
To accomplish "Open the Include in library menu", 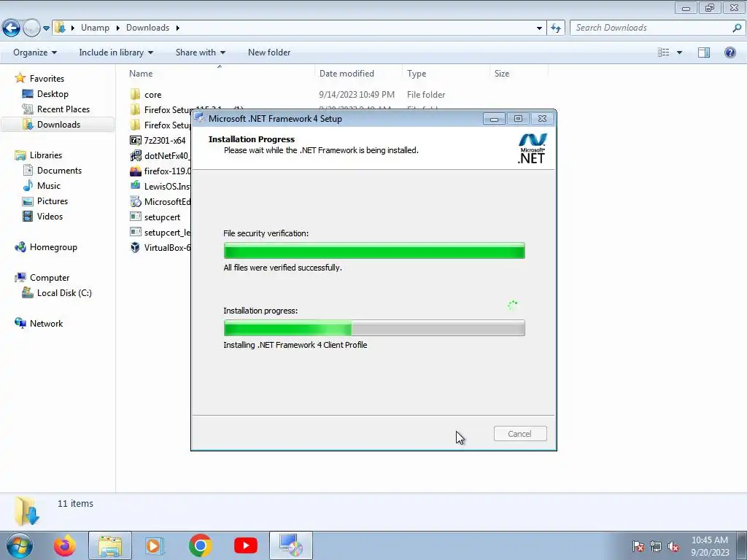I will 116,52.
